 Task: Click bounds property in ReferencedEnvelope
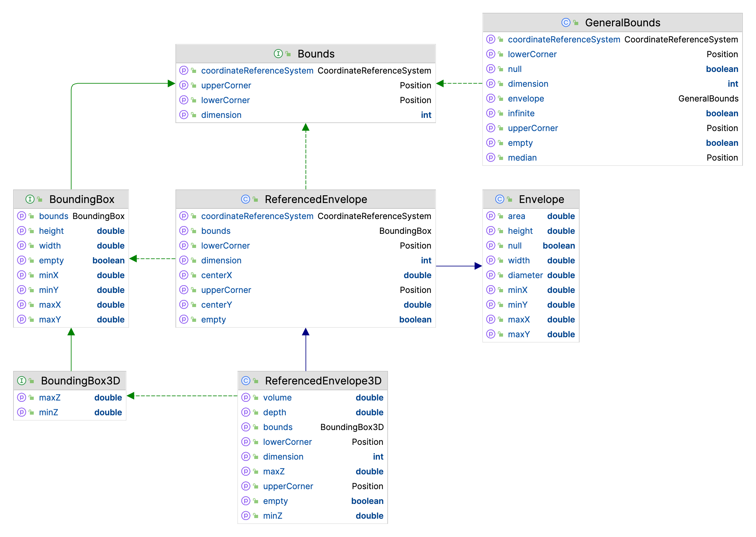coord(216,231)
